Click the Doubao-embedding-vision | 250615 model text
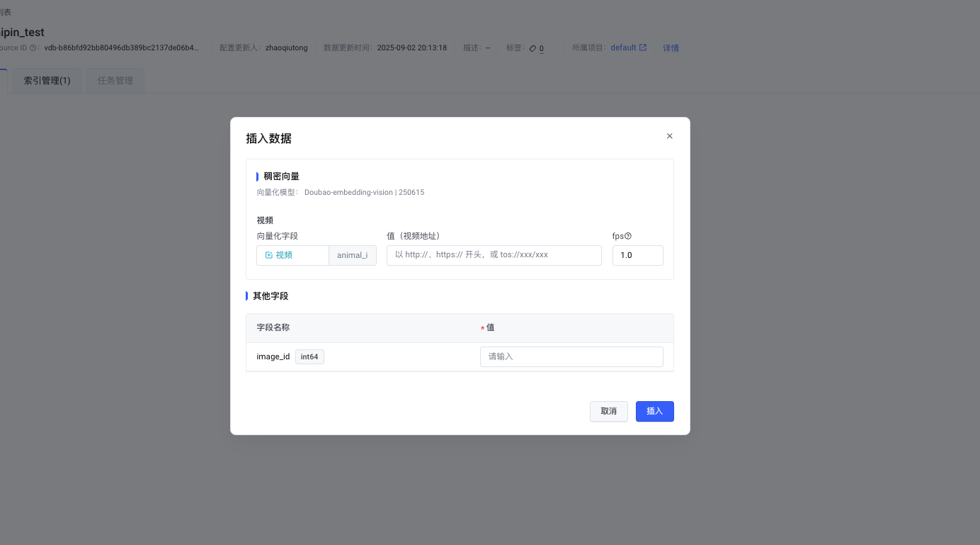This screenshot has width=980, height=545. point(364,192)
